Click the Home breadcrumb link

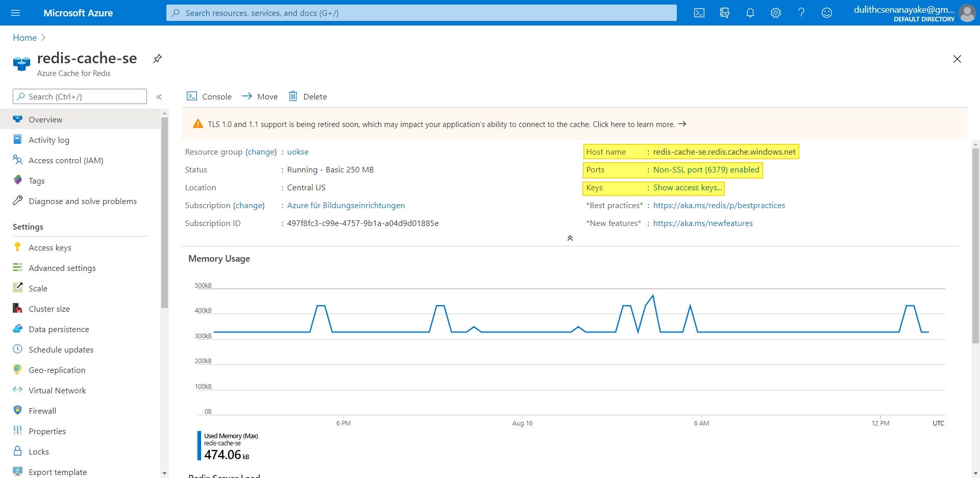(x=24, y=38)
